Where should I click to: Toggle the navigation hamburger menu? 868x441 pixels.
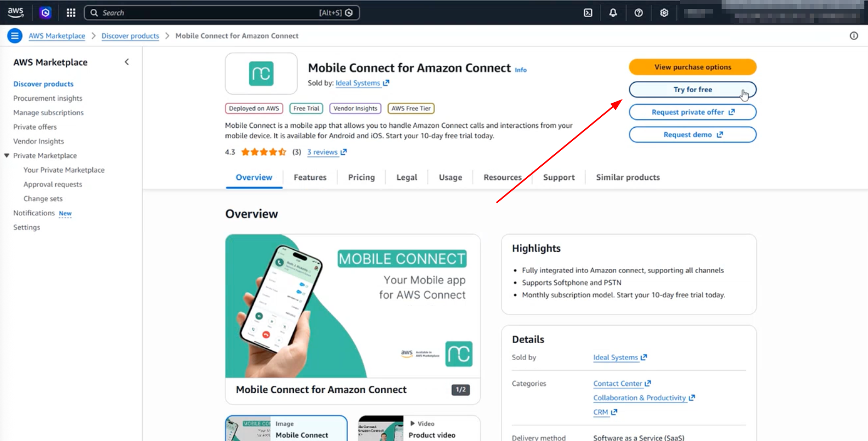point(15,36)
